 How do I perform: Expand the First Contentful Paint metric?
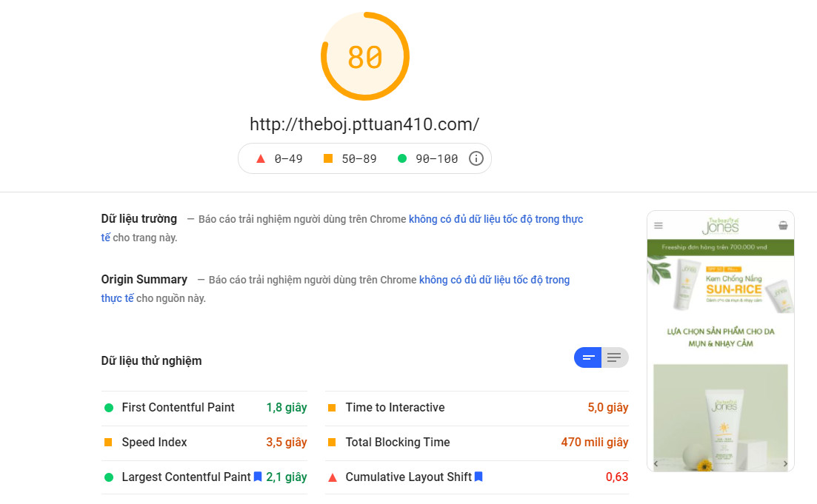point(178,408)
